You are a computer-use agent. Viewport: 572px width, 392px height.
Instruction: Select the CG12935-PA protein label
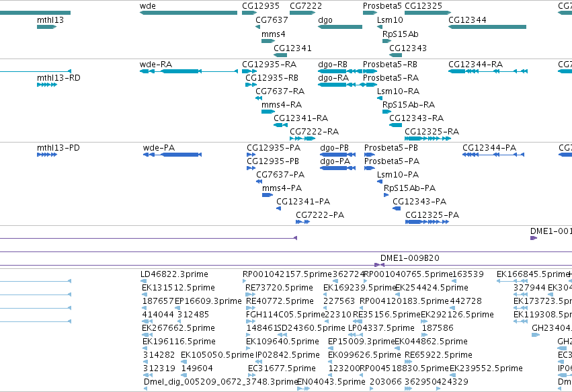[274, 148]
